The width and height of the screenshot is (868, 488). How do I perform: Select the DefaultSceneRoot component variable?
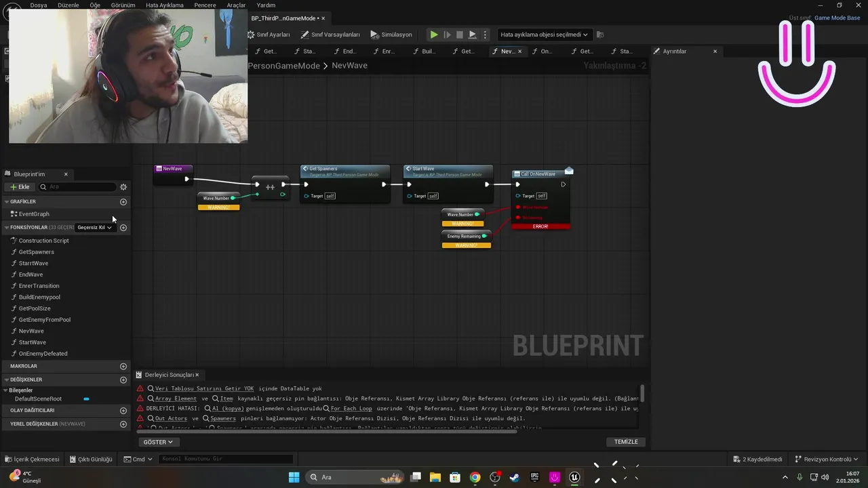click(x=38, y=399)
